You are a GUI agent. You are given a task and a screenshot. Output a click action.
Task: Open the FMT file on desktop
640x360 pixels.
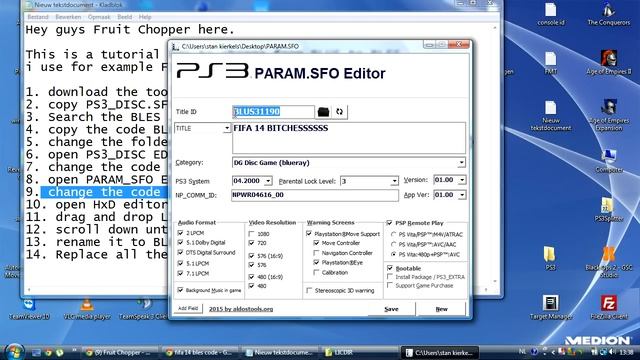point(551,63)
